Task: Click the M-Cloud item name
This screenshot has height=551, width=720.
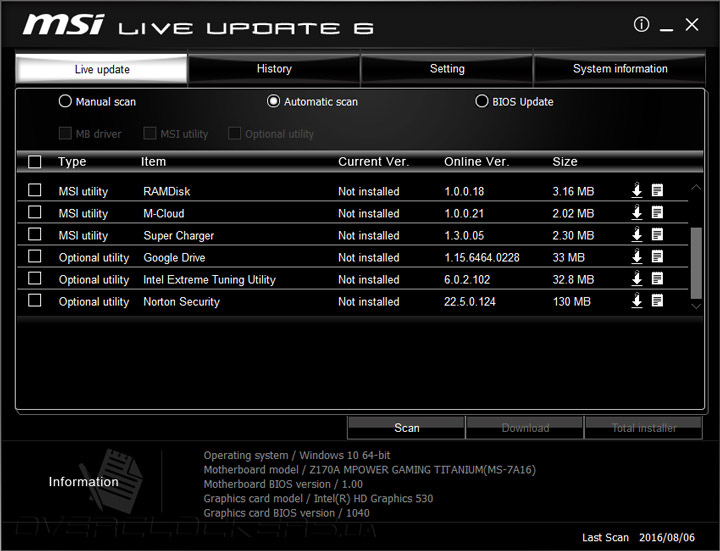Action: click(x=163, y=213)
